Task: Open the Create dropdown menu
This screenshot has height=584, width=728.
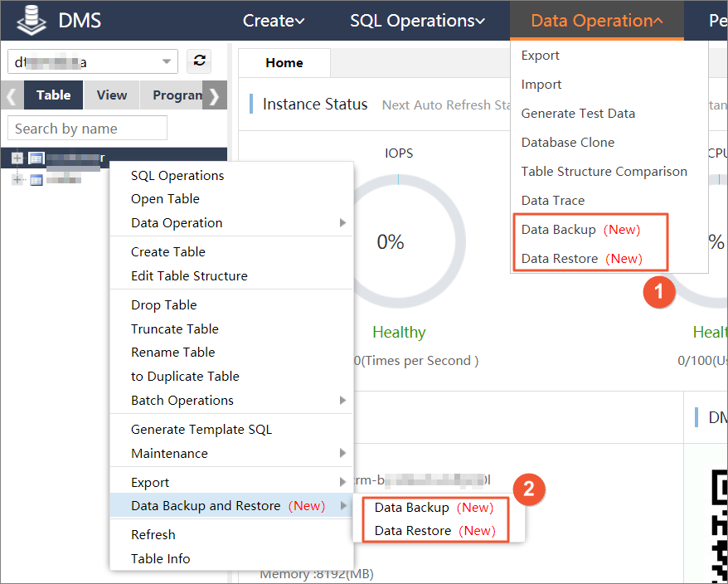Action: [274, 21]
